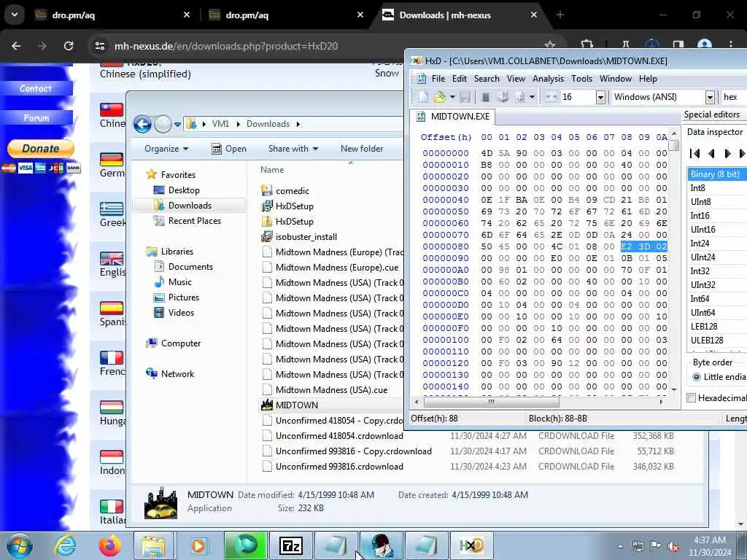Click the volume icon in system tray
Viewport: 747px width, 560px height.
point(673,547)
